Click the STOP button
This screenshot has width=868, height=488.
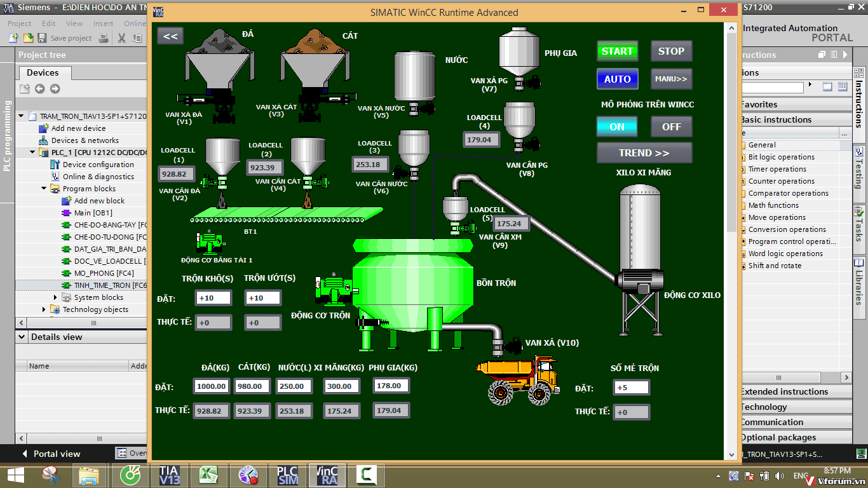tap(672, 51)
